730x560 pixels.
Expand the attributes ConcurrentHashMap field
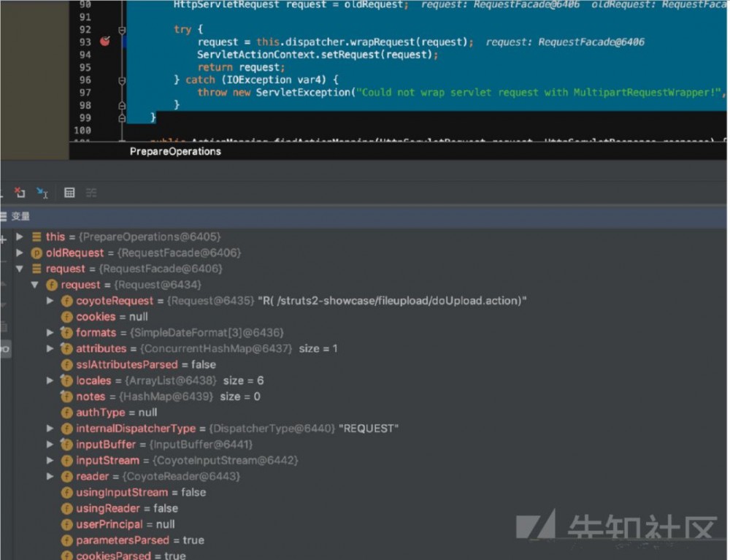tap(50, 348)
